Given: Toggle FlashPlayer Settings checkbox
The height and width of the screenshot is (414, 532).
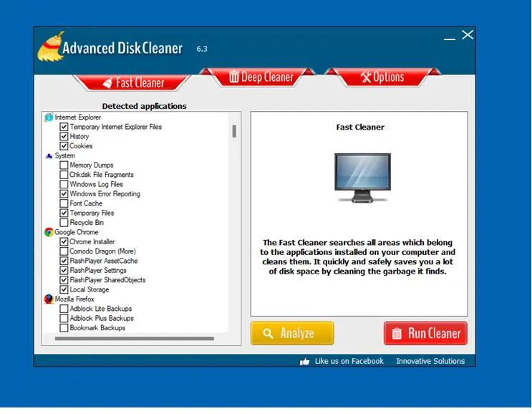Looking at the screenshot, I should 64,271.
